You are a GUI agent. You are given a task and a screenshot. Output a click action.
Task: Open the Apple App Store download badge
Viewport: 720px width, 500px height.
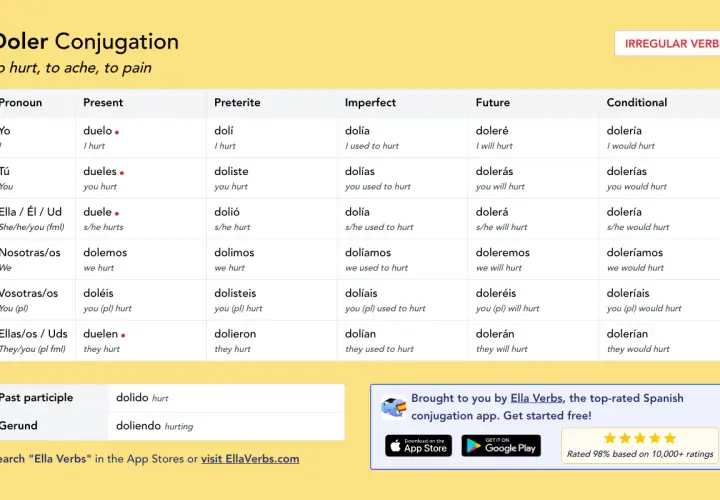click(x=418, y=446)
